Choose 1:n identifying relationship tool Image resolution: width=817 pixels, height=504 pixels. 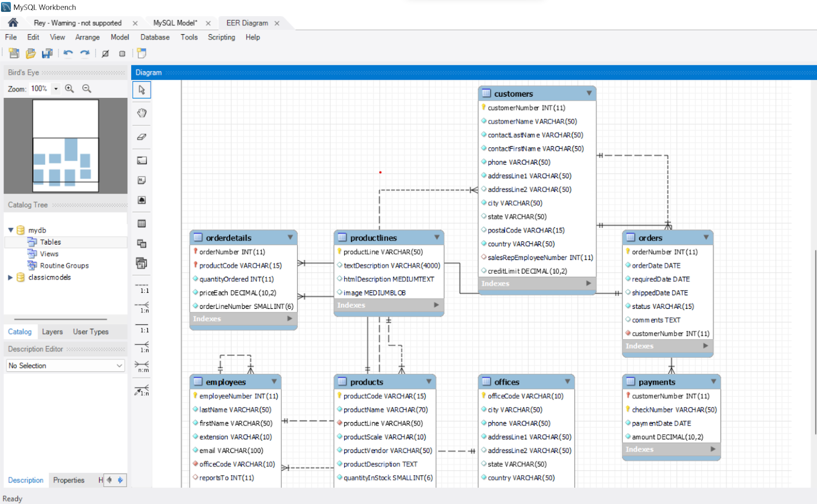142,347
